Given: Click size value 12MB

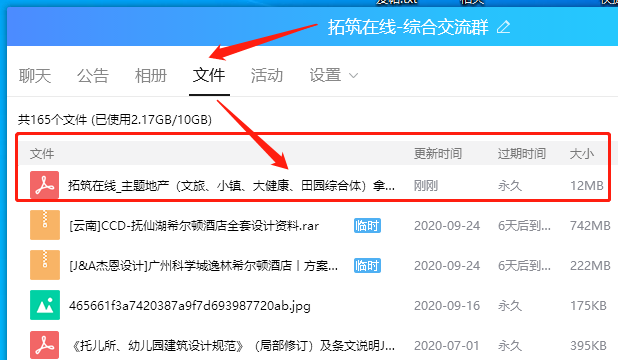Looking at the screenshot, I should [x=587, y=185].
